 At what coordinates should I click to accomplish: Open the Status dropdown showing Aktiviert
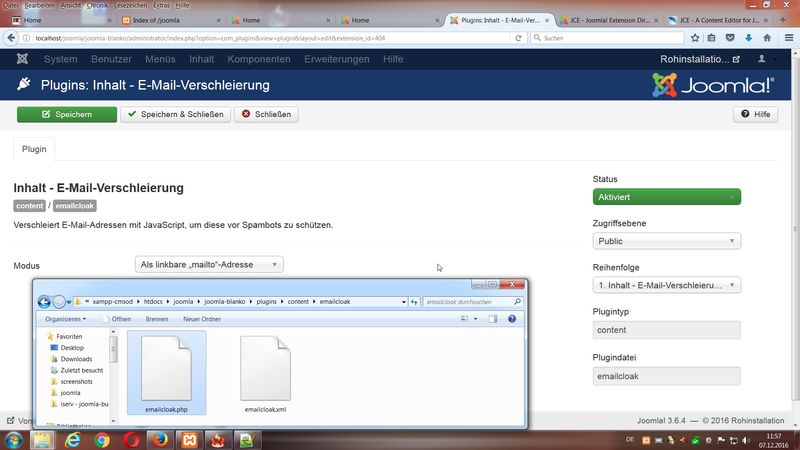tap(666, 197)
